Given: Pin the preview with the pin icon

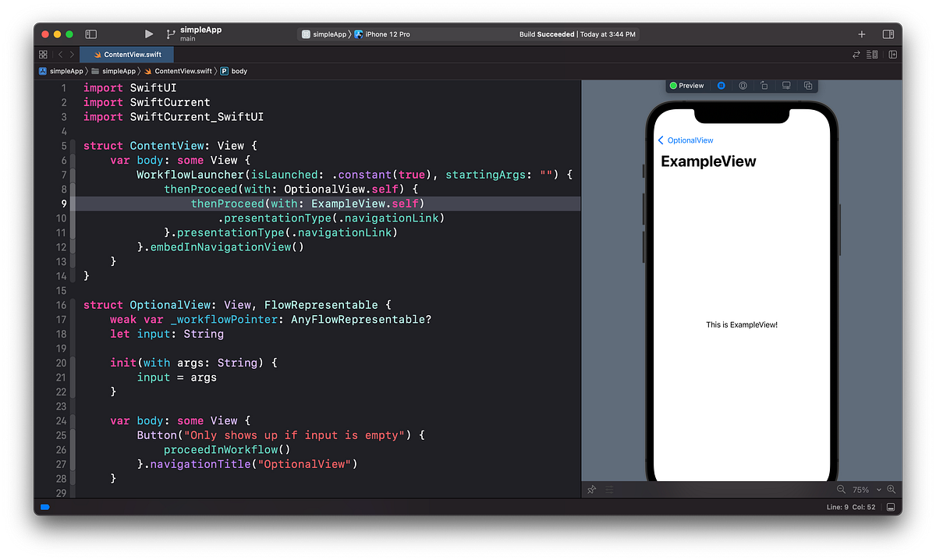Looking at the screenshot, I should point(591,490).
